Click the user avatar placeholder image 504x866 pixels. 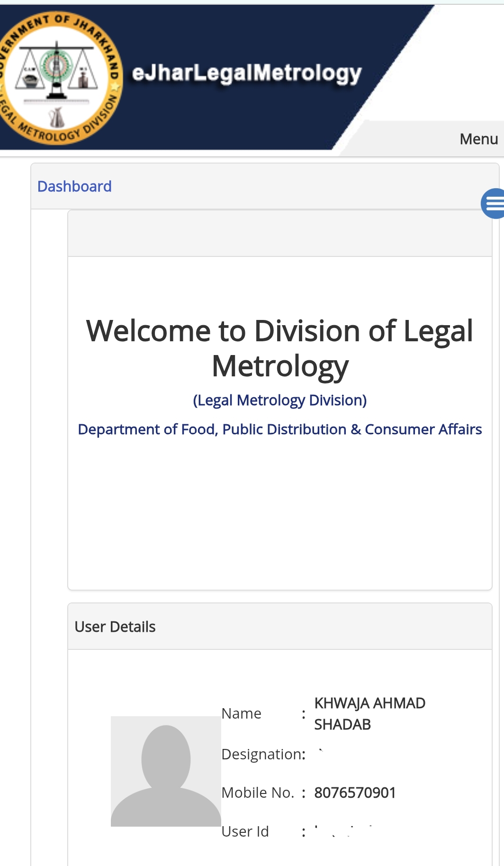[x=166, y=771]
